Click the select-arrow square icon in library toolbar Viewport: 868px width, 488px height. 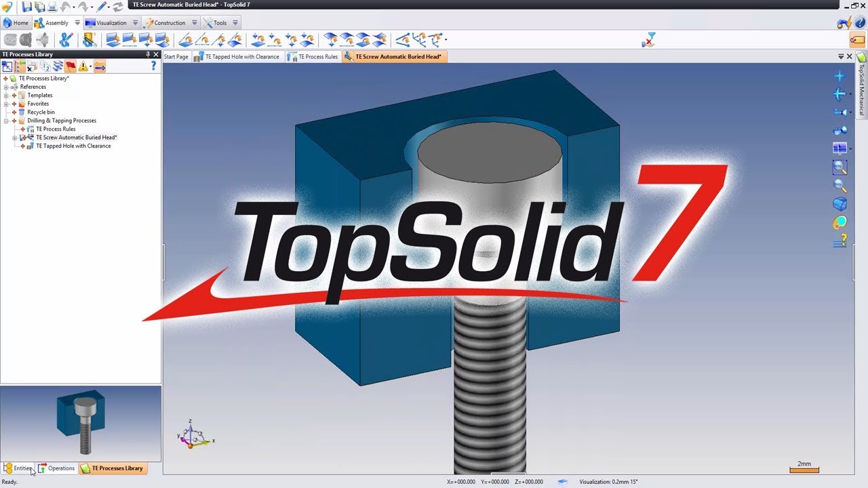click(7, 66)
